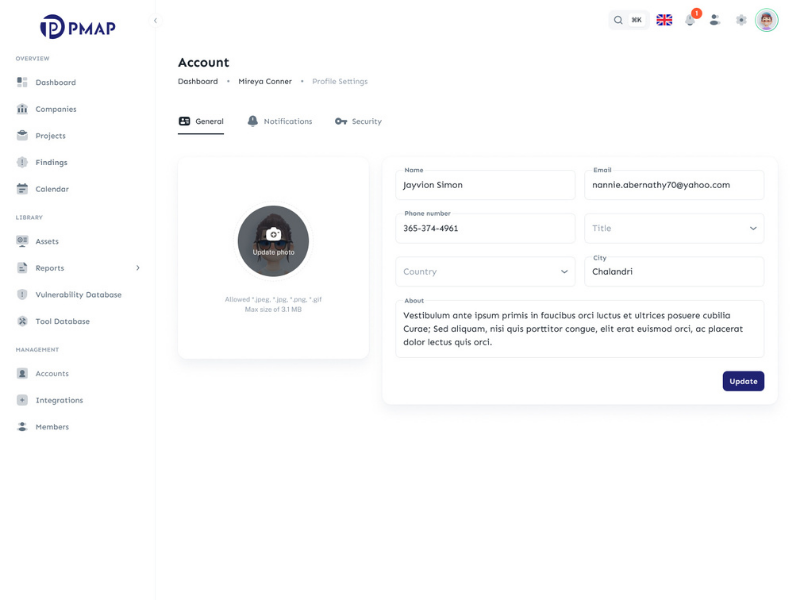Click the Companies sidebar icon
Screen dimensions: 800x600
(22, 109)
